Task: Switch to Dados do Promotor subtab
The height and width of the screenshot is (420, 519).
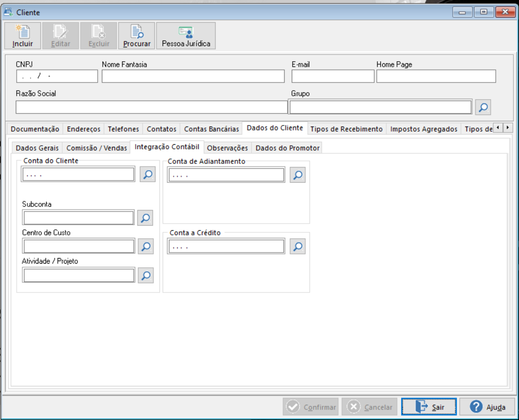Action: (288, 148)
